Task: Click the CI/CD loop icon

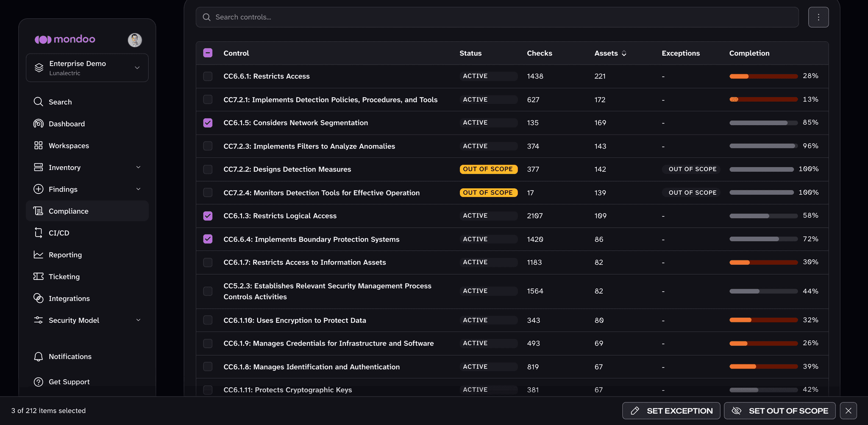Action: click(39, 233)
